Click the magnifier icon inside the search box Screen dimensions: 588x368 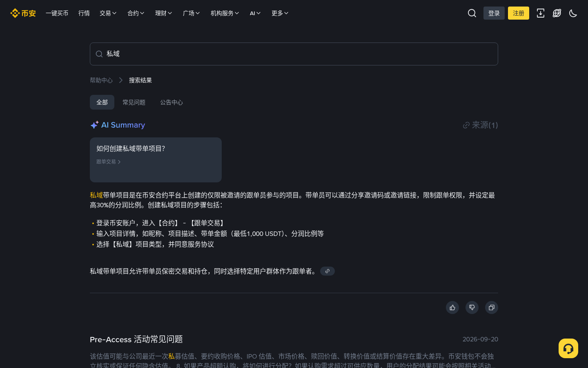pos(99,54)
